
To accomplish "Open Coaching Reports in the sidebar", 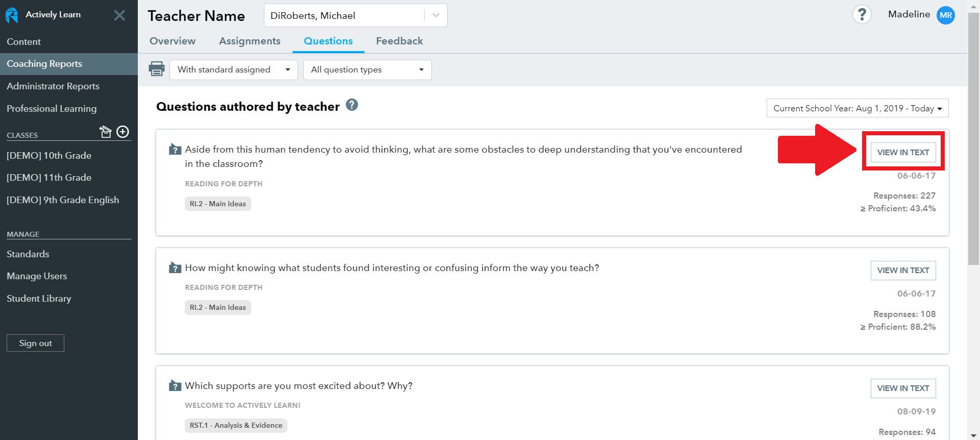I will coord(69,64).
